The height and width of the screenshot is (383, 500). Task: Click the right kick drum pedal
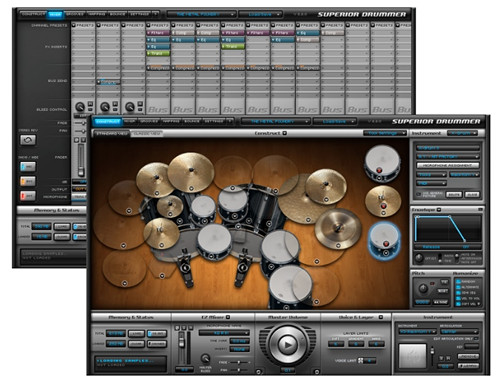click(x=242, y=267)
